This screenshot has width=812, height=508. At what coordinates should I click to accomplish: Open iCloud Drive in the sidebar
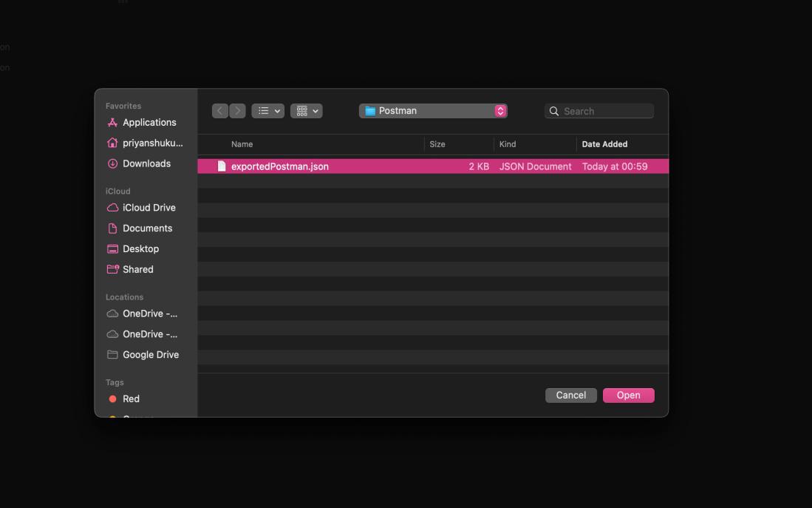(x=149, y=208)
